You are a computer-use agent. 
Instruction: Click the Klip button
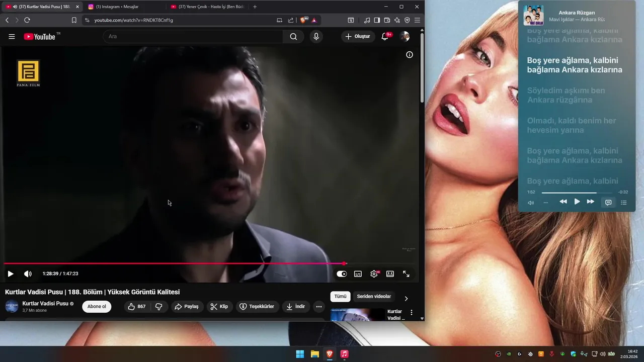point(219,307)
